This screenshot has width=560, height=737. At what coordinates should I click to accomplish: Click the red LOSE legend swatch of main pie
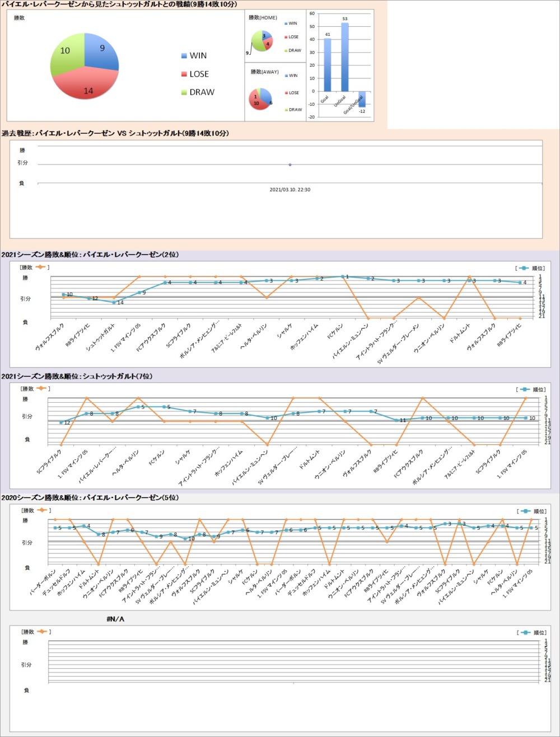[185, 74]
